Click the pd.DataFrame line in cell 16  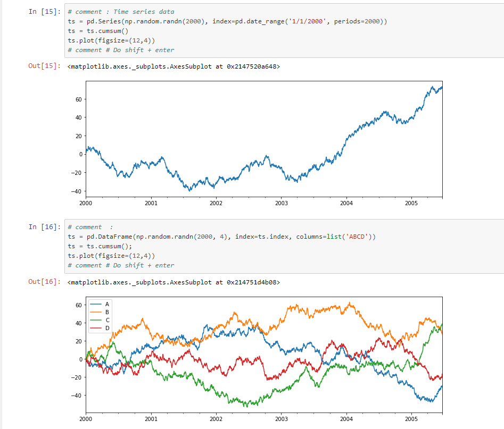221,237
